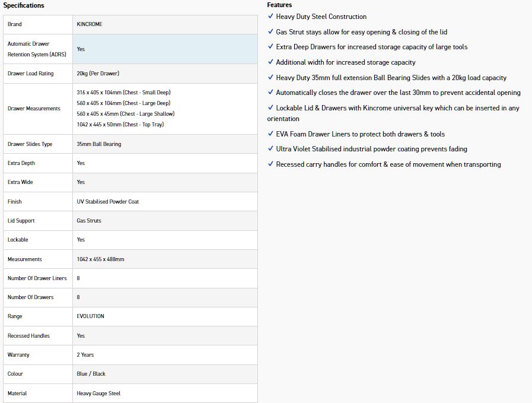This screenshot has width=532, height=403.
Task: Click the 'Gas Strut stays allow for easy opening' feature
Action: pyautogui.click(x=362, y=32)
